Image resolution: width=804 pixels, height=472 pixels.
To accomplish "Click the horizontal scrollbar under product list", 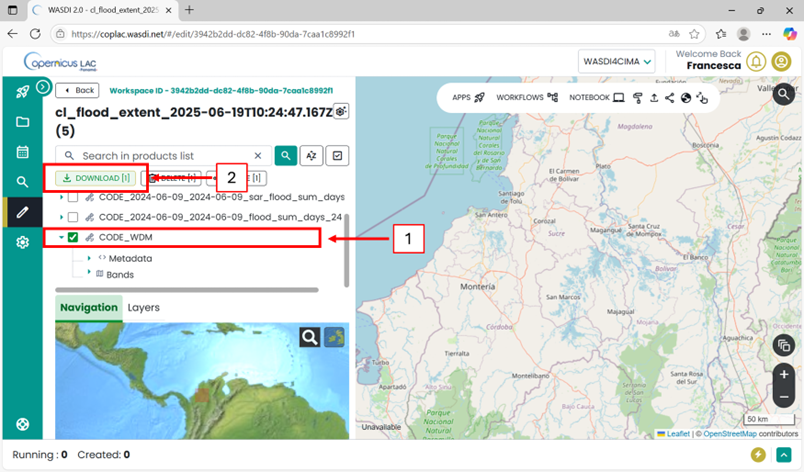I will click(187, 290).
